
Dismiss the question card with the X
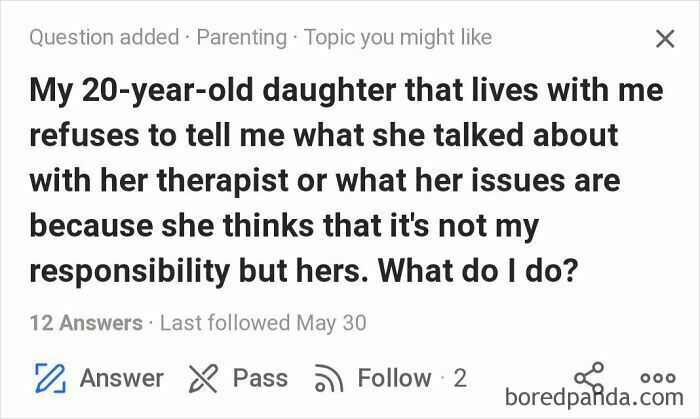click(665, 38)
